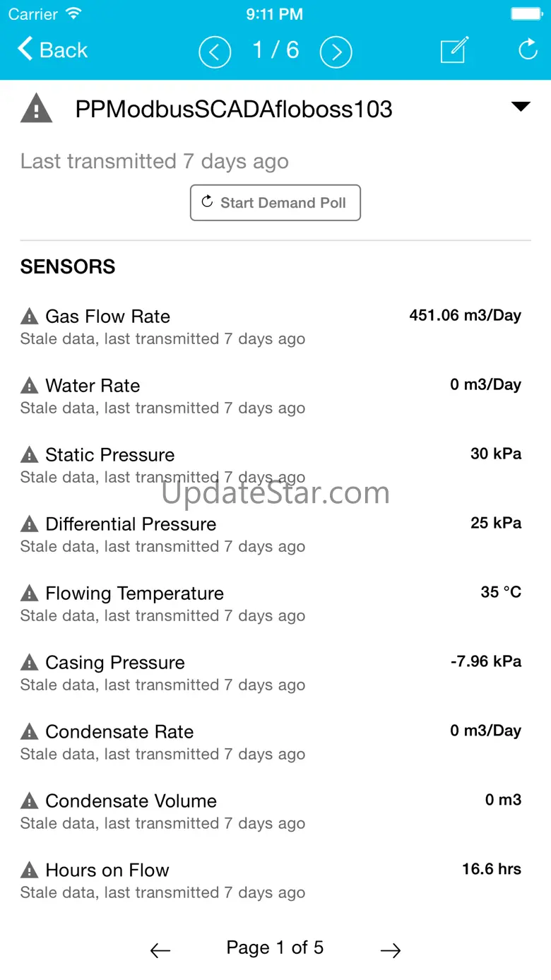The height and width of the screenshot is (980, 551).
Task: Open Static Pressure sensor row
Action: point(275,465)
